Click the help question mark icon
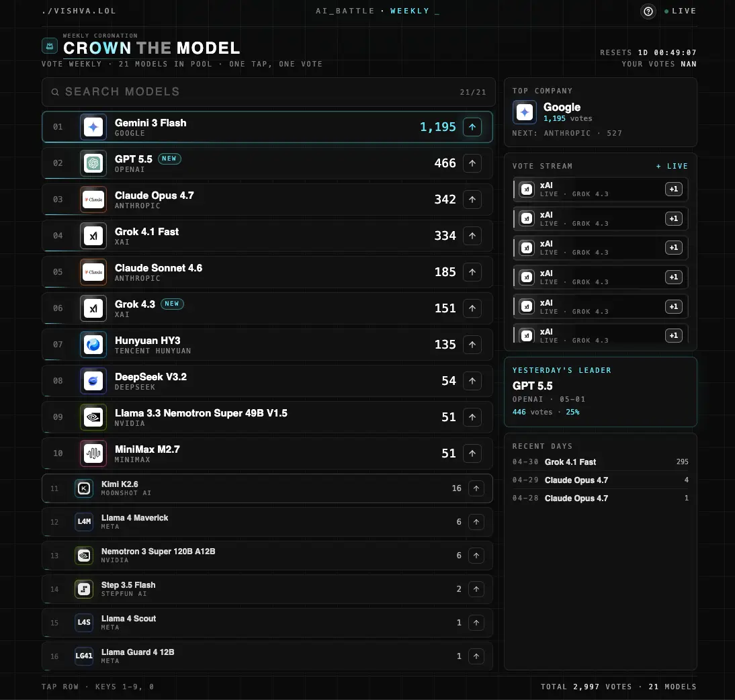The width and height of the screenshot is (735, 700). [x=648, y=11]
